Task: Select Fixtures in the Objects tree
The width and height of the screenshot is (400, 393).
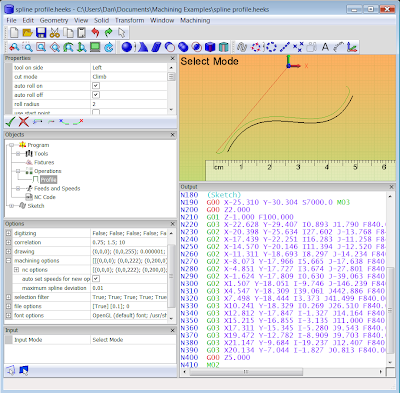Action: click(44, 162)
